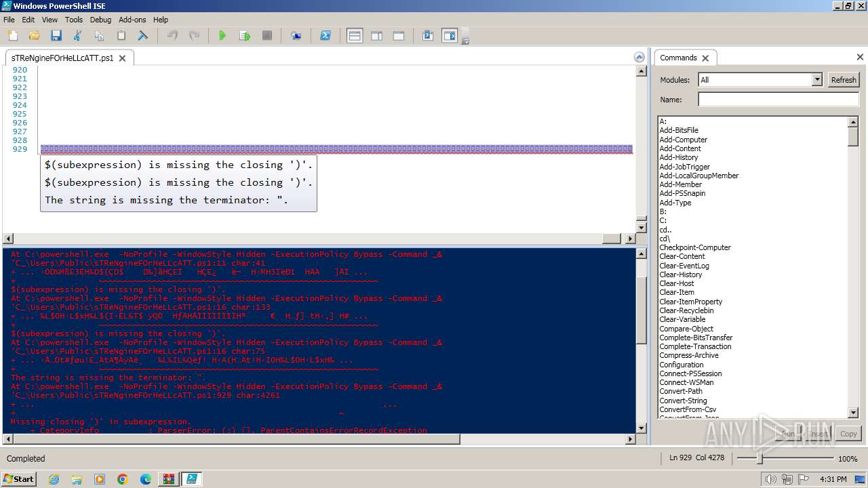This screenshot has width=868, height=488.
Task: Select the Commands add-on tab
Action: pos(678,58)
